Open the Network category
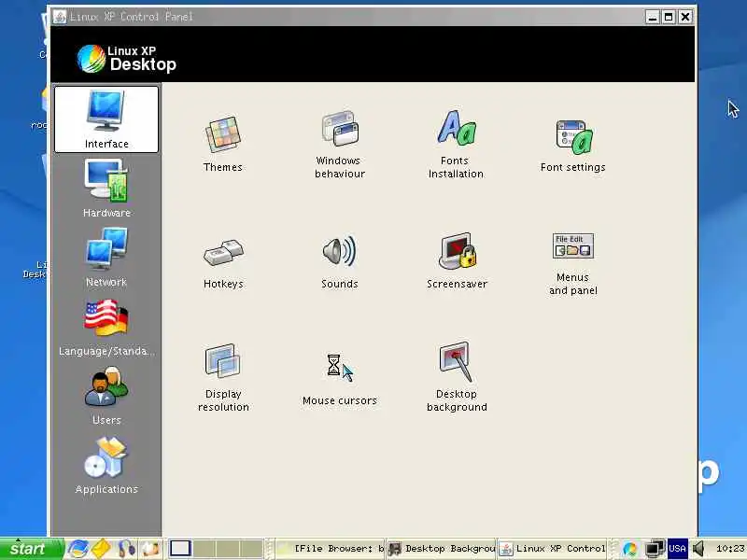The height and width of the screenshot is (560, 747). [106, 258]
